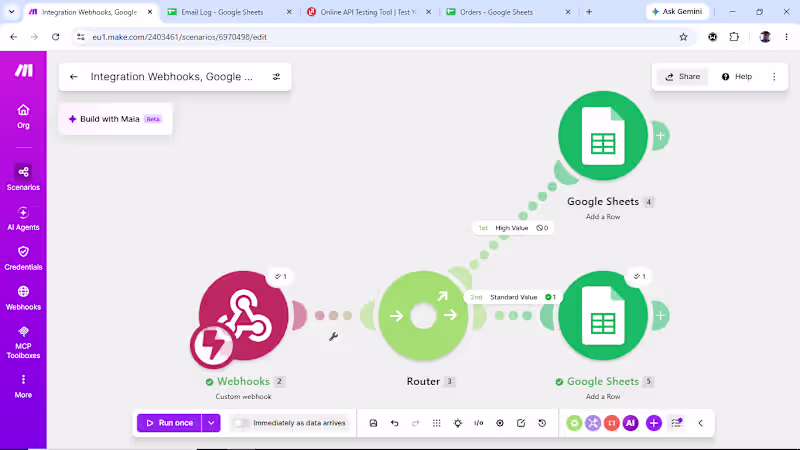Image resolution: width=800 pixels, height=450 pixels.
Task: Open tab search dropdown arrow
Action: click(x=11, y=12)
